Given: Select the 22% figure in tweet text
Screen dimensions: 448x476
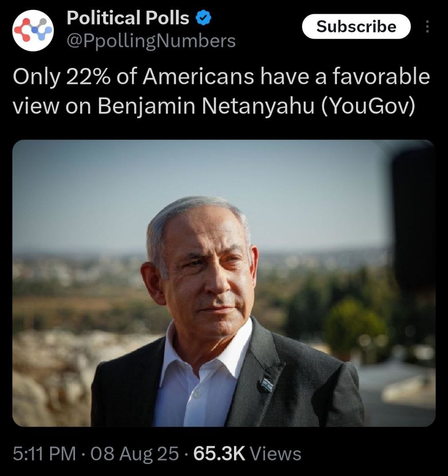Looking at the screenshot, I should pos(88,76).
